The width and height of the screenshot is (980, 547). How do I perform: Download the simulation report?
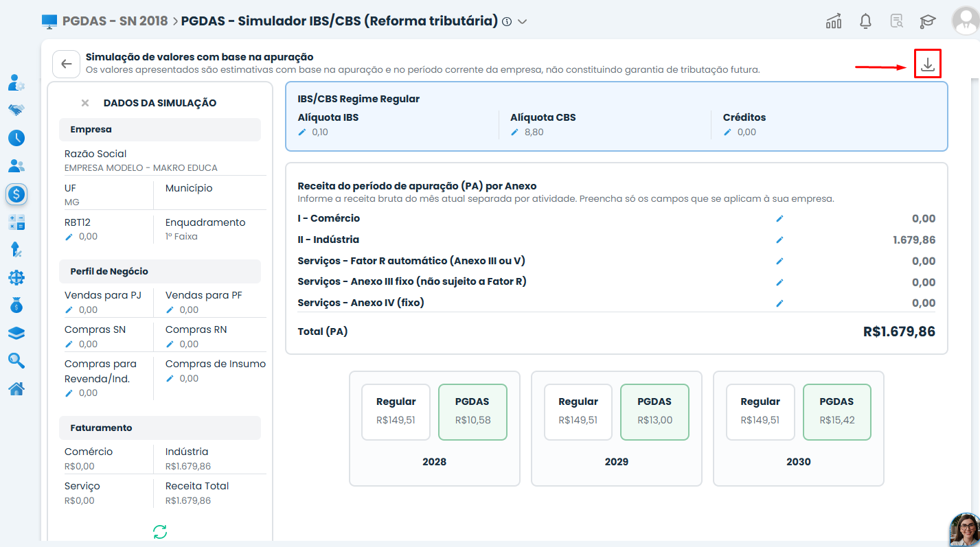(927, 65)
